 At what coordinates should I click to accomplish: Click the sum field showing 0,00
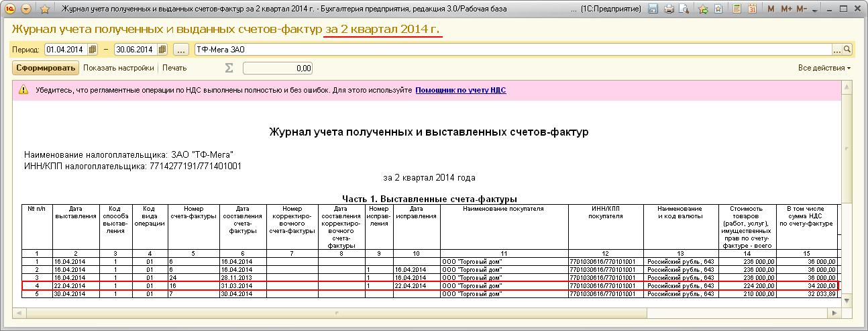[278, 68]
